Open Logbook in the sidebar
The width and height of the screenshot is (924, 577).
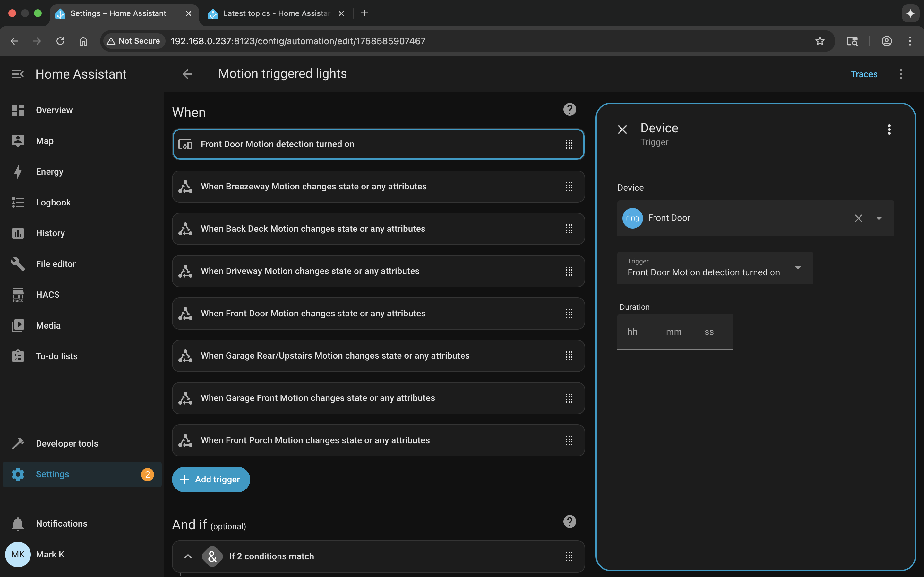tap(53, 202)
